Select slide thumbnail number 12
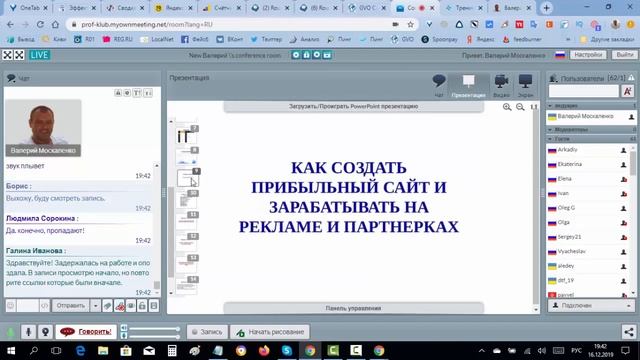 tap(187, 242)
